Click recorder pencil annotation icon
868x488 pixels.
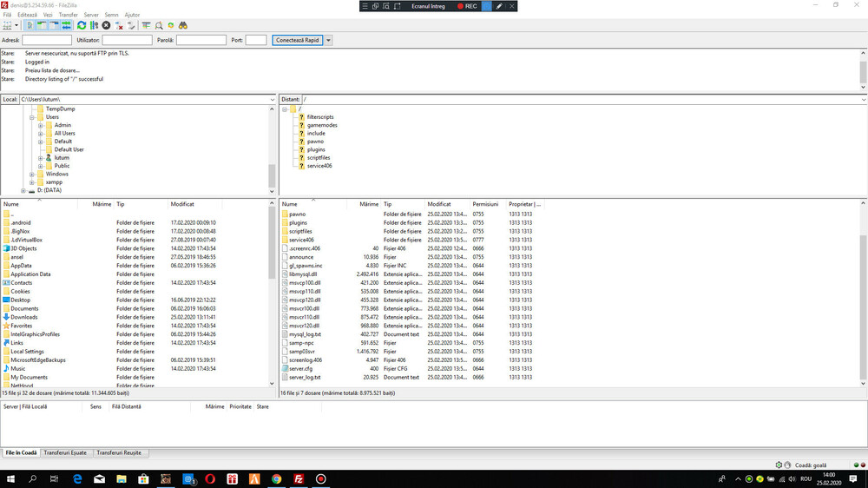pos(499,6)
